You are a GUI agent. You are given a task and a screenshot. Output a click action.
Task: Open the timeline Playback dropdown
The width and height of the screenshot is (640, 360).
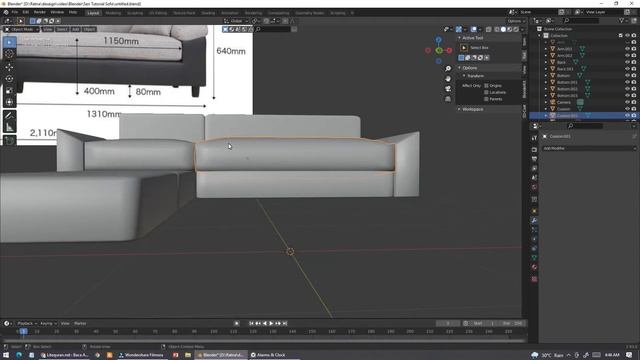pyautogui.click(x=27, y=323)
